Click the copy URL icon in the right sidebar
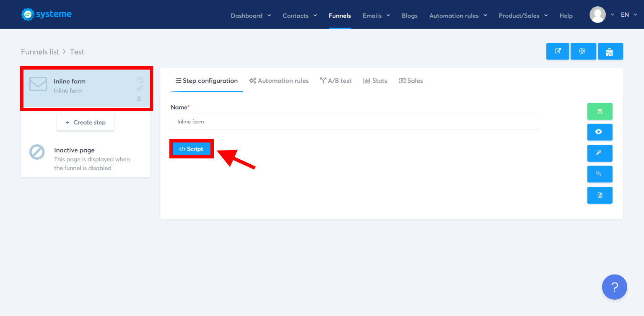 click(600, 174)
